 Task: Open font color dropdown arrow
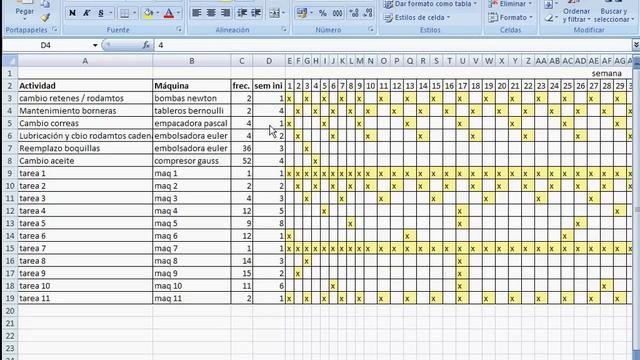(178, 13)
